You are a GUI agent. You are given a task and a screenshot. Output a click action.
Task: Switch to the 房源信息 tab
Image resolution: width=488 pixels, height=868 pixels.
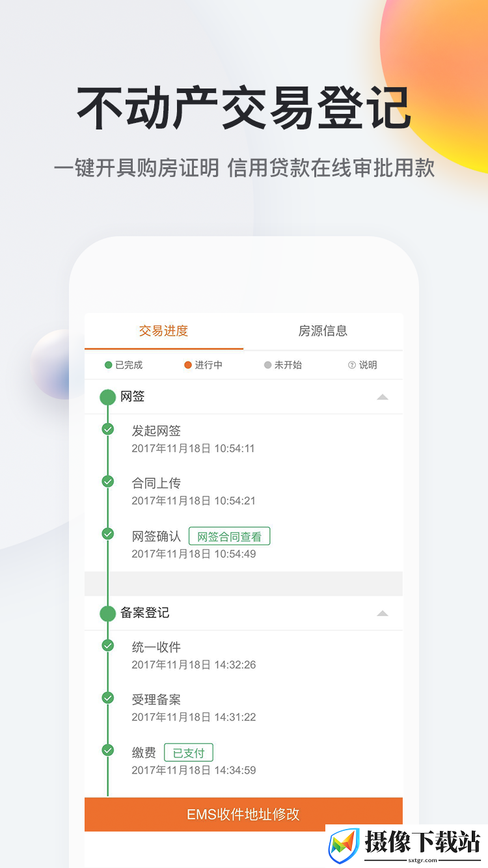[x=323, y=331]
